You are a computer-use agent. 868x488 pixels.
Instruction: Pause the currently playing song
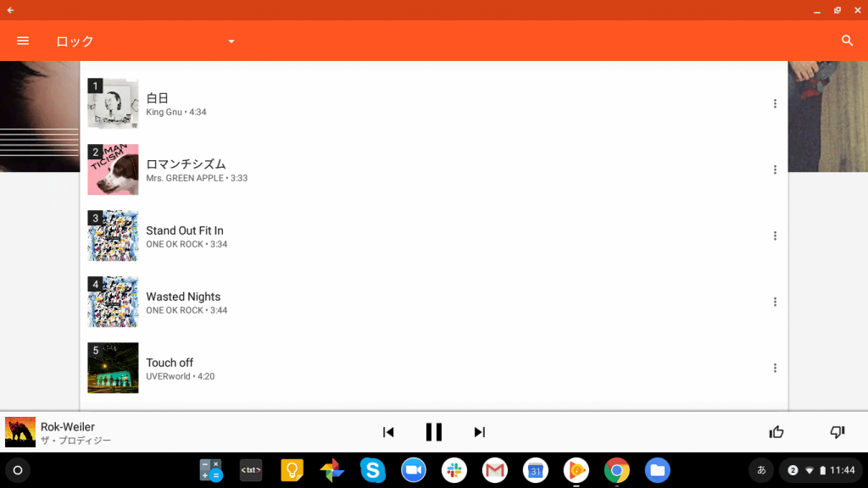tap(434, 432)
